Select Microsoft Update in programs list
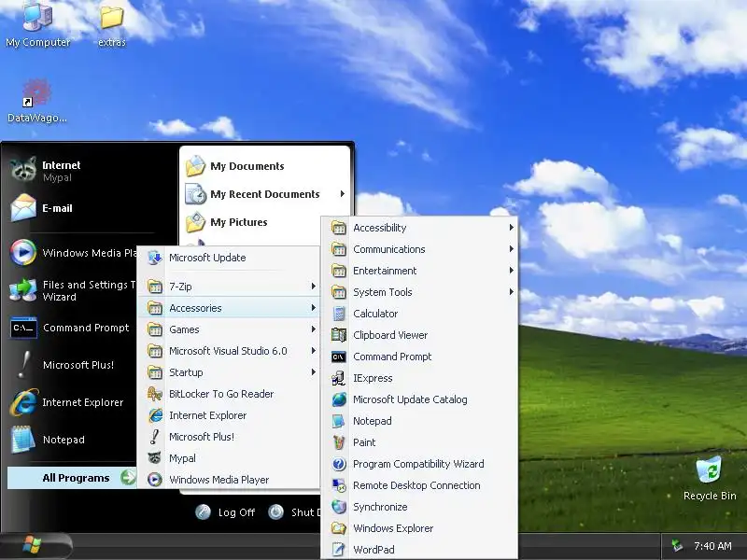 tap(229, 258)
